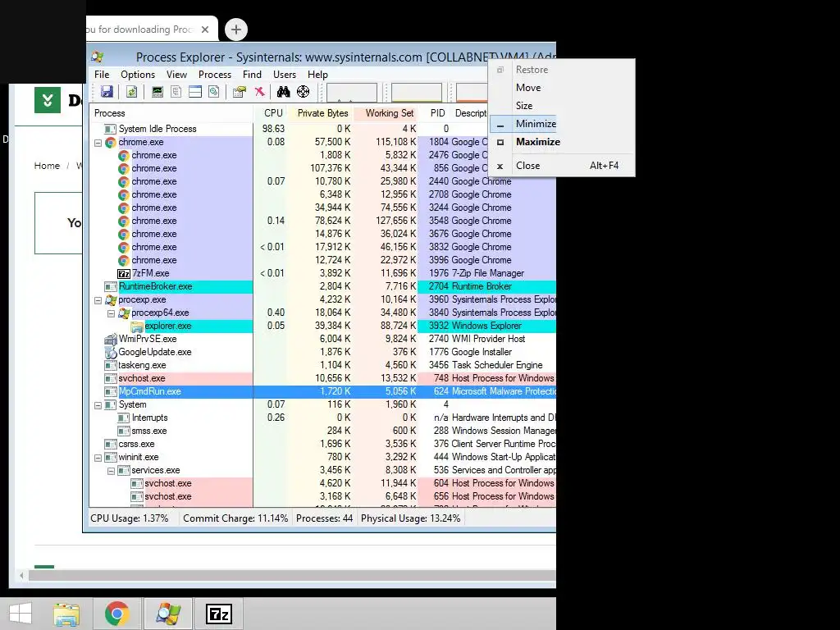Image resolution: width=840 pixels, height=630 pixels.
Task: Select the smss.exe process row
Action: pos(322,431)
